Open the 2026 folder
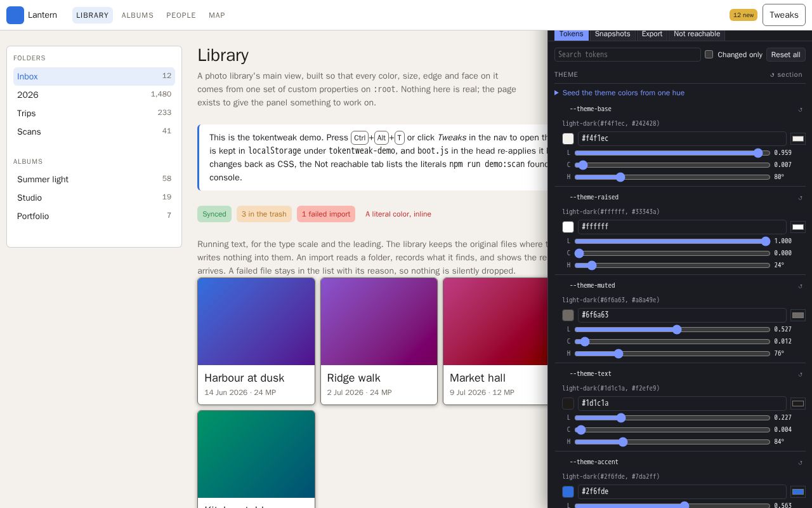812x508 pixels. [94, 95]
